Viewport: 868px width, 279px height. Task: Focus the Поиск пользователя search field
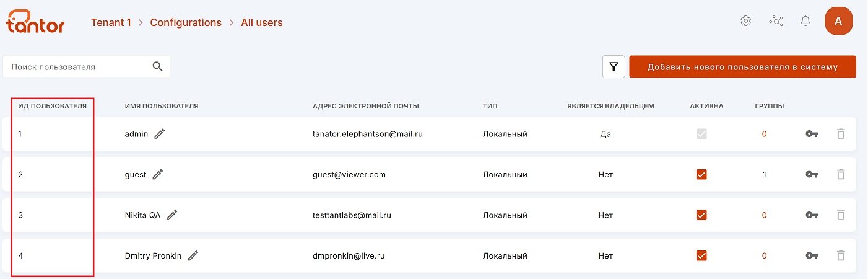click(x=77, y=67)
